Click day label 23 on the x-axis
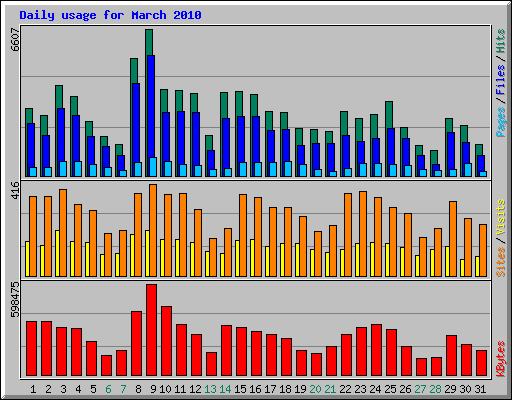The height and width of the screenshot is (400, 512). (x=360, y=389)
